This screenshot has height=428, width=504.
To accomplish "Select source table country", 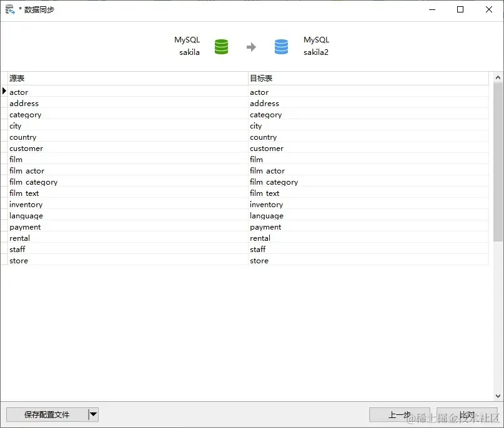I will 127,136.
